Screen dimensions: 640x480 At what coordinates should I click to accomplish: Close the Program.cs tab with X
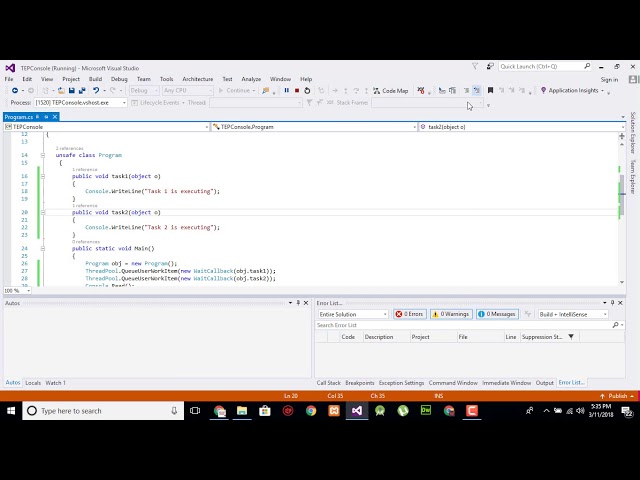55,117
